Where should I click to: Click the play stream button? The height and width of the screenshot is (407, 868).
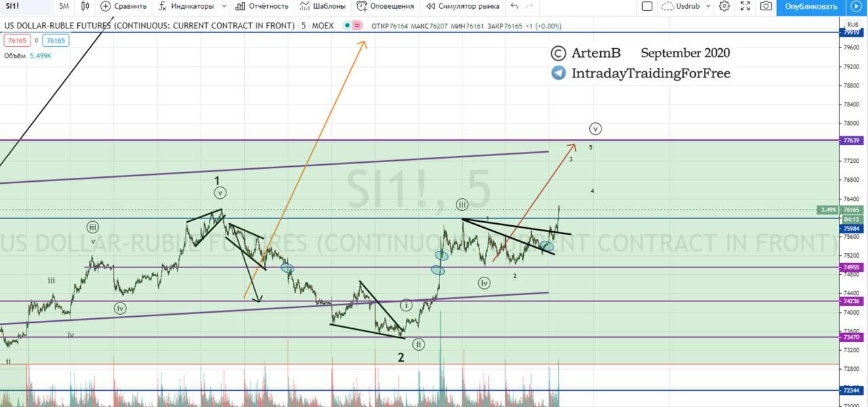click(856, 6)
